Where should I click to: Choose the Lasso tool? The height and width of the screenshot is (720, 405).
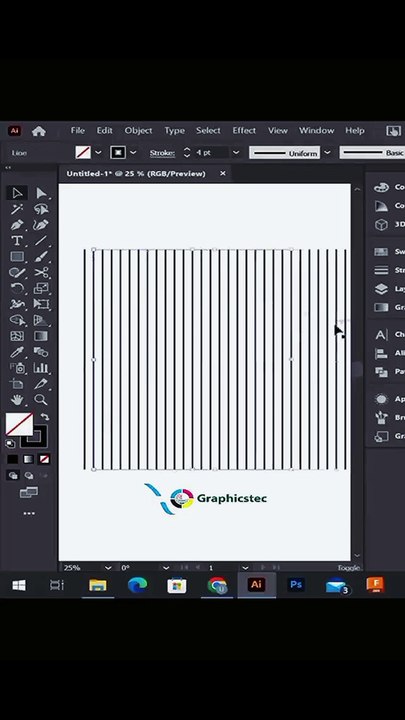(x=41, y=209)
